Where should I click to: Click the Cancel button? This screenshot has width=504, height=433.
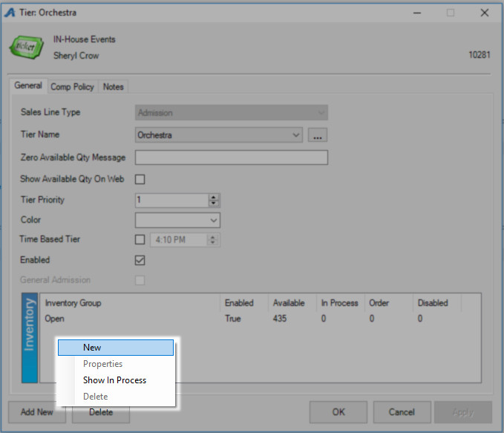(402, 412)
